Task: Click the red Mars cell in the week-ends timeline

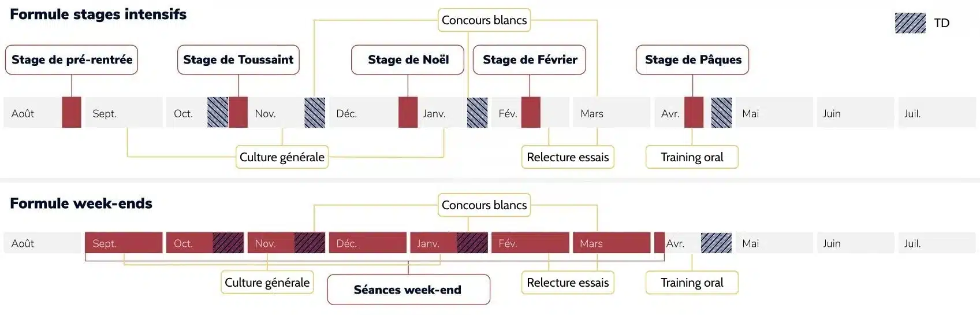Action: point(611,243)
